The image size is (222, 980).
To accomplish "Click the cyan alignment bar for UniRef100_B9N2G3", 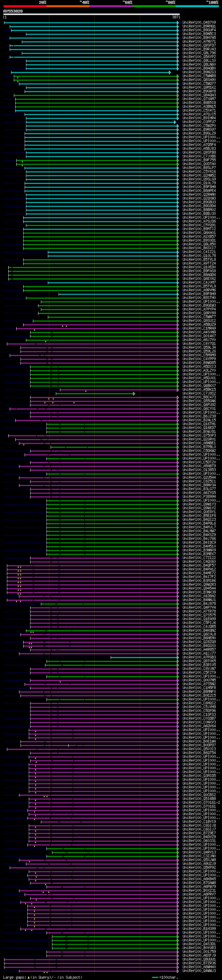I will [x=91, y=72].
